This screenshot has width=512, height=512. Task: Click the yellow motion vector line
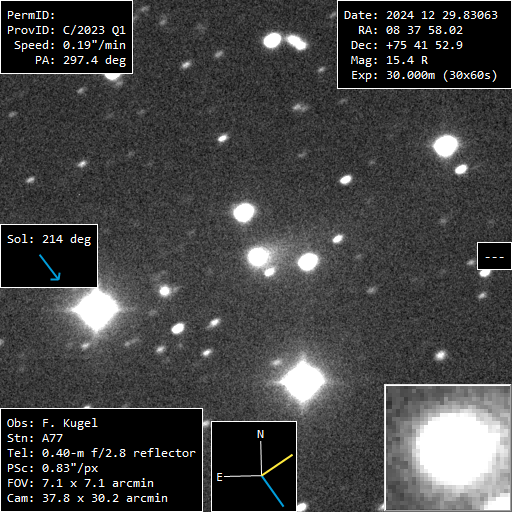click(277, 465)
